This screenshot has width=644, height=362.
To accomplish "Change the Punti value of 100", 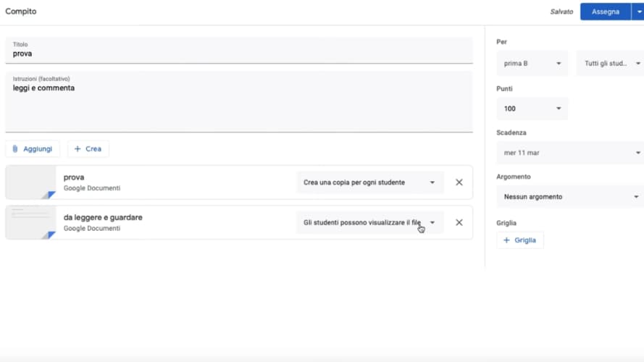I will pos(532,109).
